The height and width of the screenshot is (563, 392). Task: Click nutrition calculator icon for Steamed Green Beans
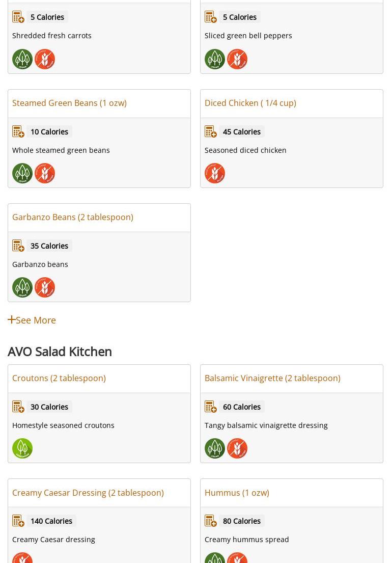point(18,131)
